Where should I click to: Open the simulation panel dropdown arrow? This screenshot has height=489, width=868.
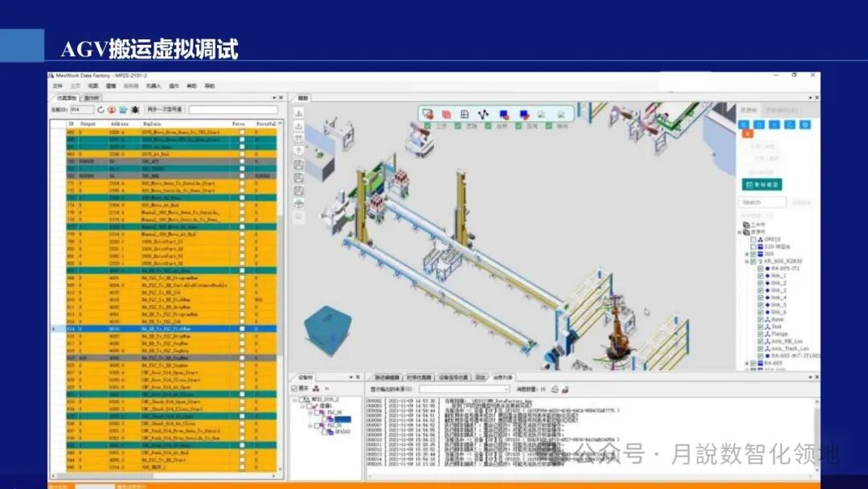tap(274, 98)
